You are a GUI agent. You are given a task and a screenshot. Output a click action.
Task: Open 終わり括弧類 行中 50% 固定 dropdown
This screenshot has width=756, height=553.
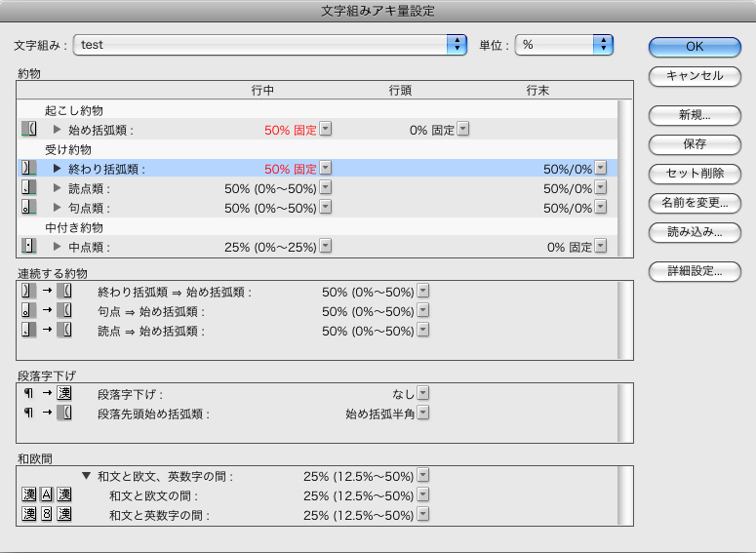point(326,168)
